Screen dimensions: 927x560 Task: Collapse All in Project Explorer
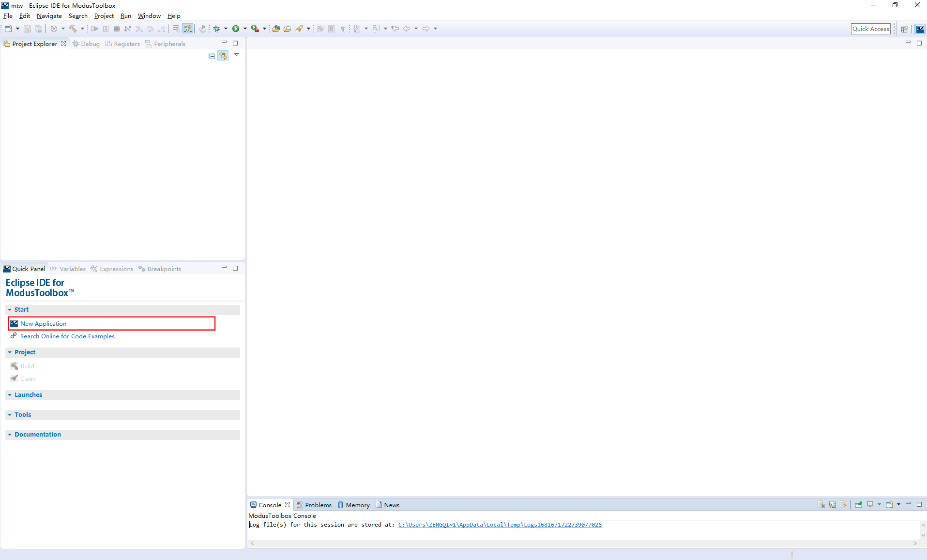[212, 55]
